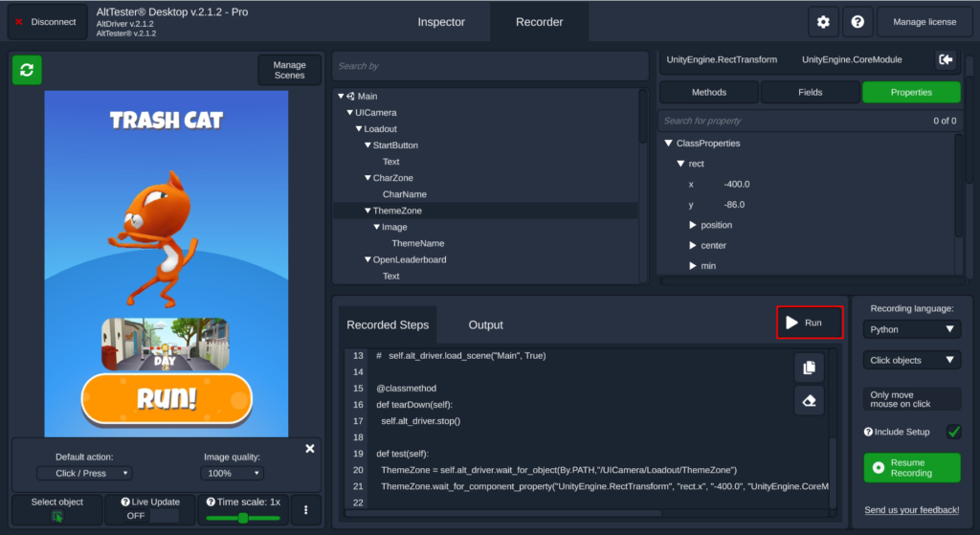Image resolution: width=980 pixels, height=535 pixels.
Task: Select the CharName tree item
Action: pyautogui.click(x=405, y=194)
